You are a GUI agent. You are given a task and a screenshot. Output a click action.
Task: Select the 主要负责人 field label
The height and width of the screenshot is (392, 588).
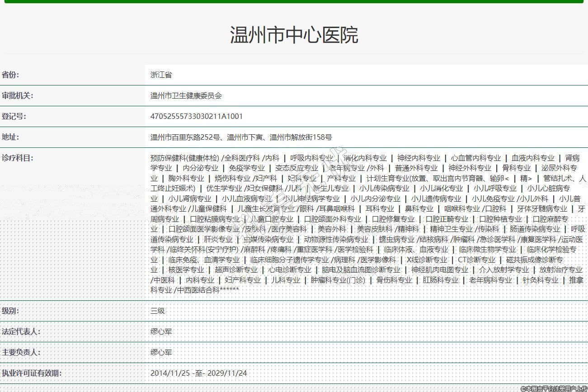pos(21,353)
